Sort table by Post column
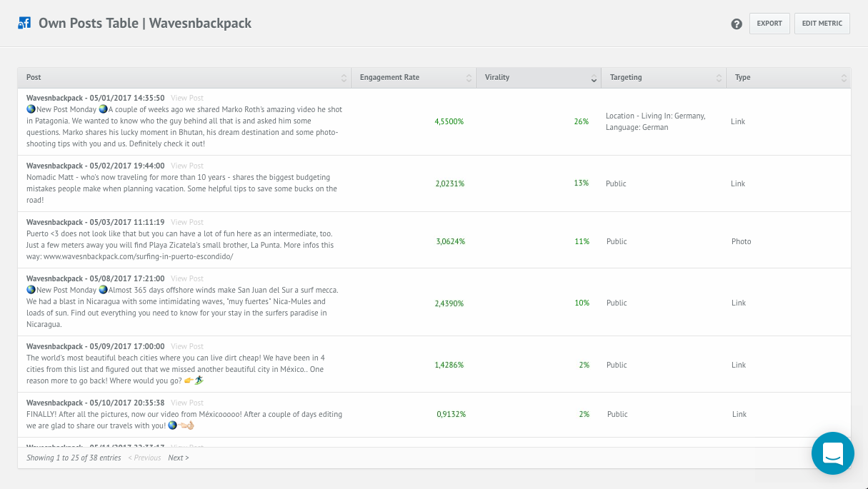Viewport: 868px width, 489px height. [x=184, y=78]
